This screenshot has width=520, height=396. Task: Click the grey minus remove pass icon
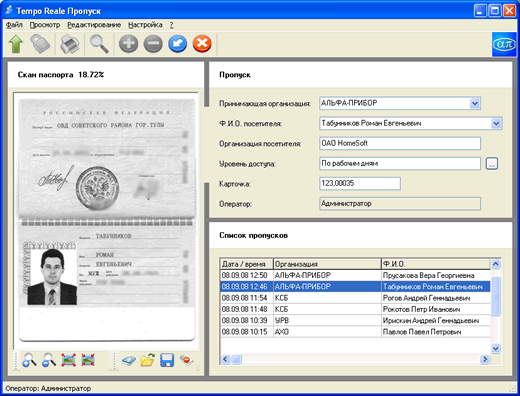point(153,44)
